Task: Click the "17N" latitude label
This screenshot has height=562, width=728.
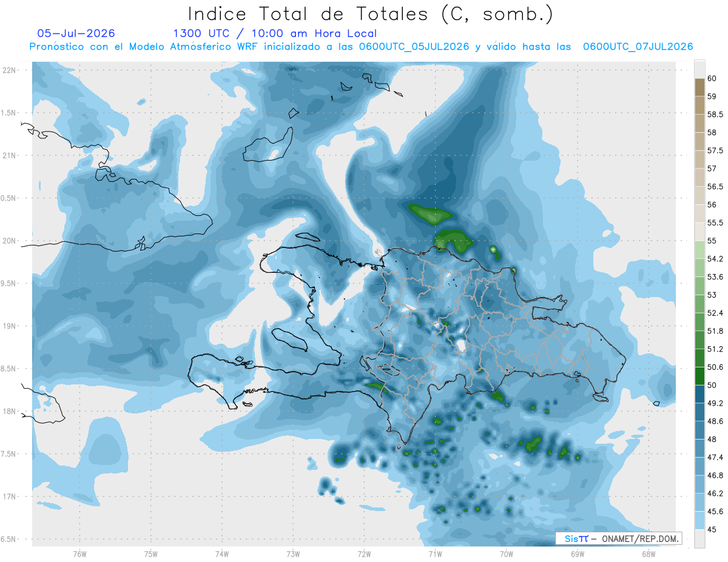Action: tap(9, 497)
